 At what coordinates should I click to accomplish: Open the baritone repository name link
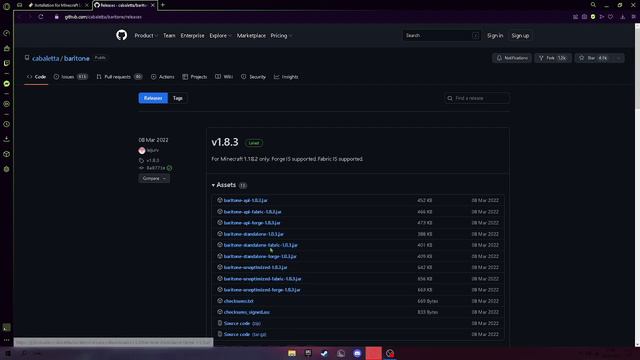(x=76, y=58)
